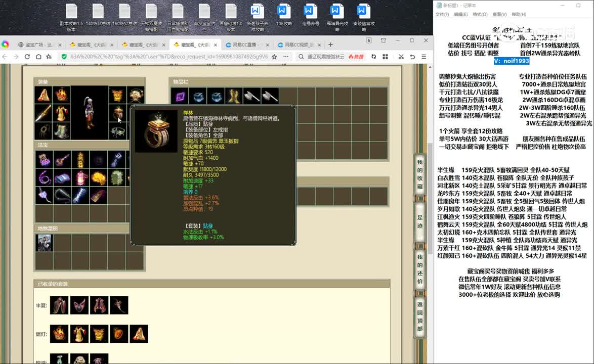Screen dimensions: 594x364
Task: Select the 组号养号 document on the desktop
Action: (x=311, y=15)
